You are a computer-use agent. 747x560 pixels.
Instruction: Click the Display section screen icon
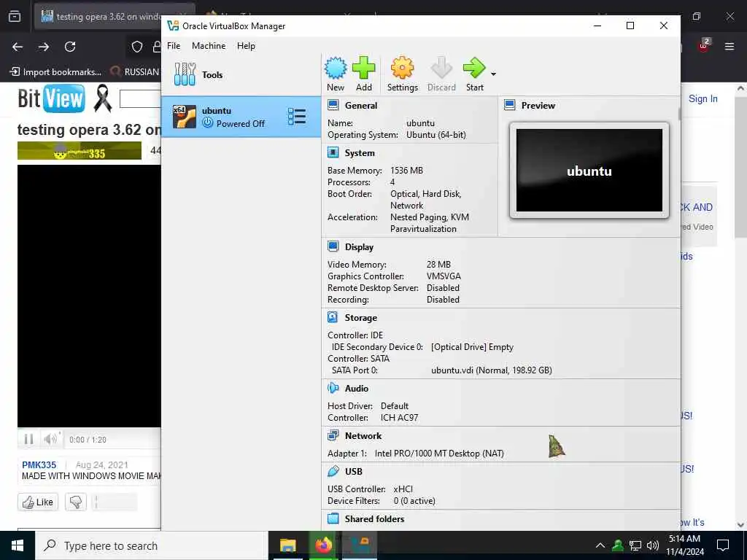tap(333, 246)
